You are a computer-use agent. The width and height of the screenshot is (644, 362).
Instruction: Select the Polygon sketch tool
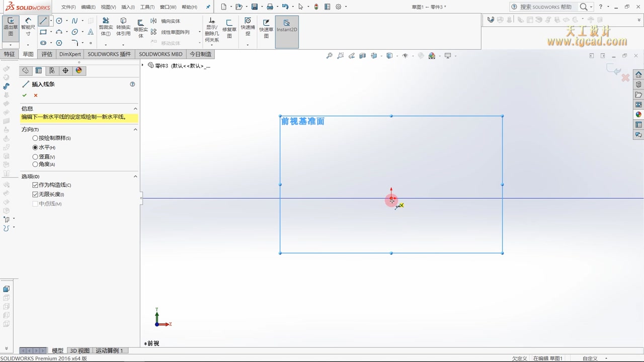[x=59, y=43]
